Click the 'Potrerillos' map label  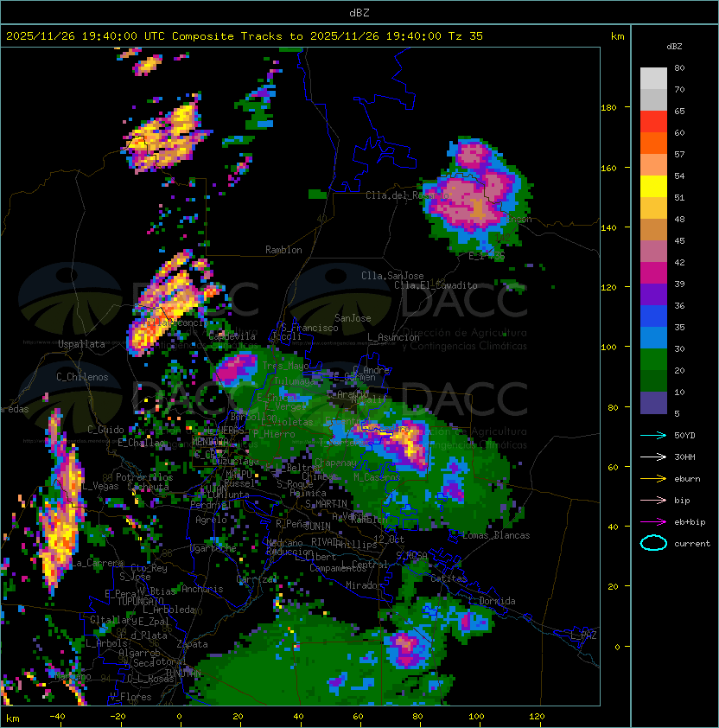coord(144,477)
